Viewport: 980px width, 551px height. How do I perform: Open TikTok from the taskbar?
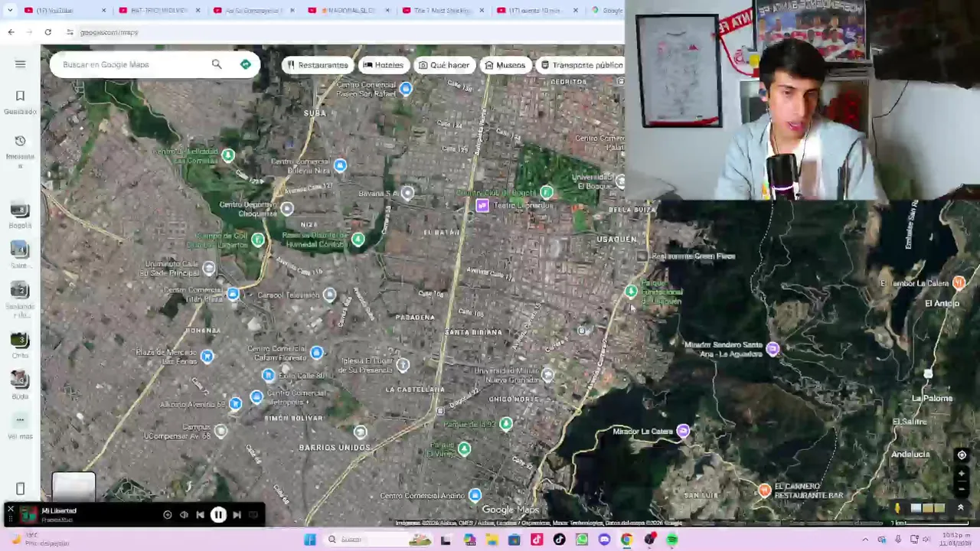(559, 540)
